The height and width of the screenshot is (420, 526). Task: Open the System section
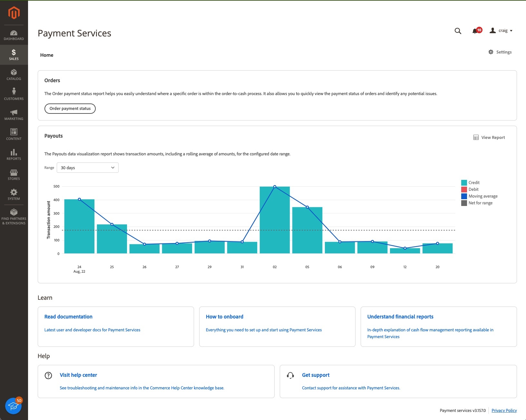pyautogui.click(x=14, y=194)
